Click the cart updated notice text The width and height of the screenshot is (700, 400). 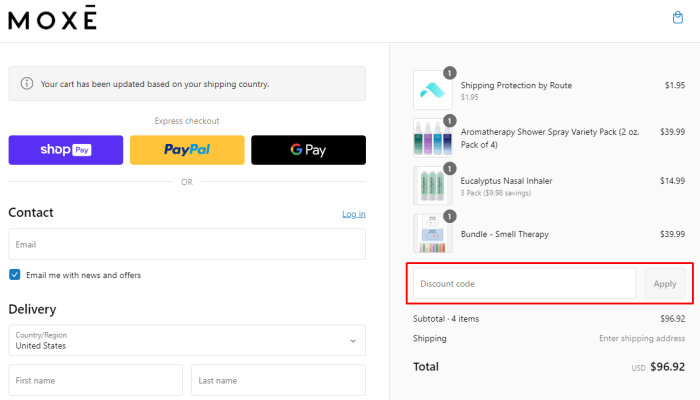click(x=155, y=84)
